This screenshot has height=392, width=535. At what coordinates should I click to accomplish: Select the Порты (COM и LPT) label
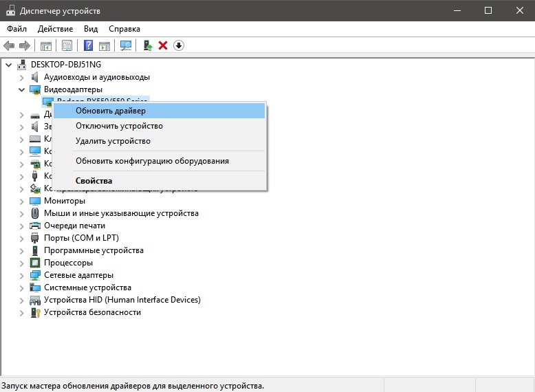(x=81, y=238)
